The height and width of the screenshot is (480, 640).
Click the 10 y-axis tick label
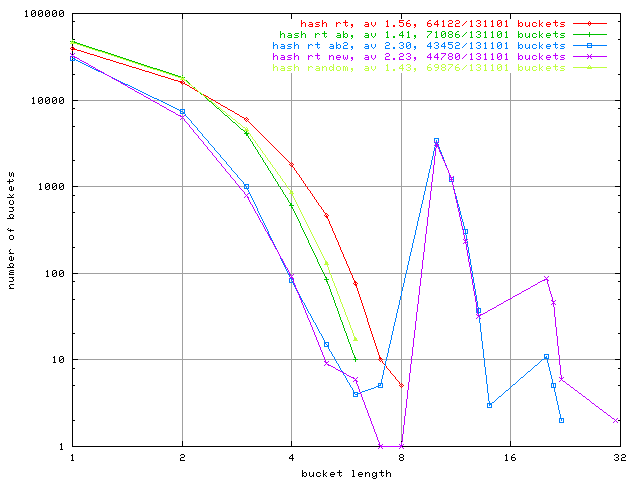click(58, 360)
